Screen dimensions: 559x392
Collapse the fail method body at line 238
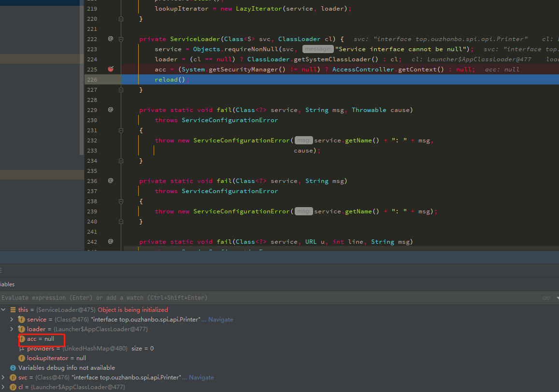(x=121, y=201)
